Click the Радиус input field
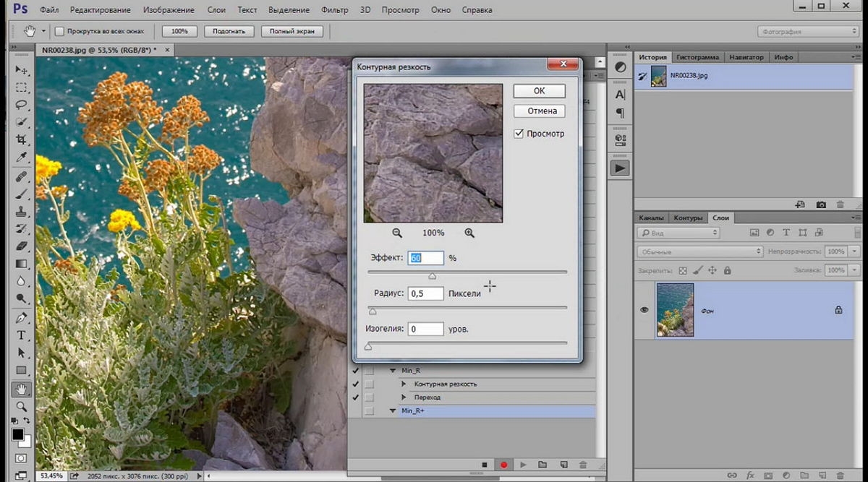The width and height of the screenshot is (868, 482). 425,293
